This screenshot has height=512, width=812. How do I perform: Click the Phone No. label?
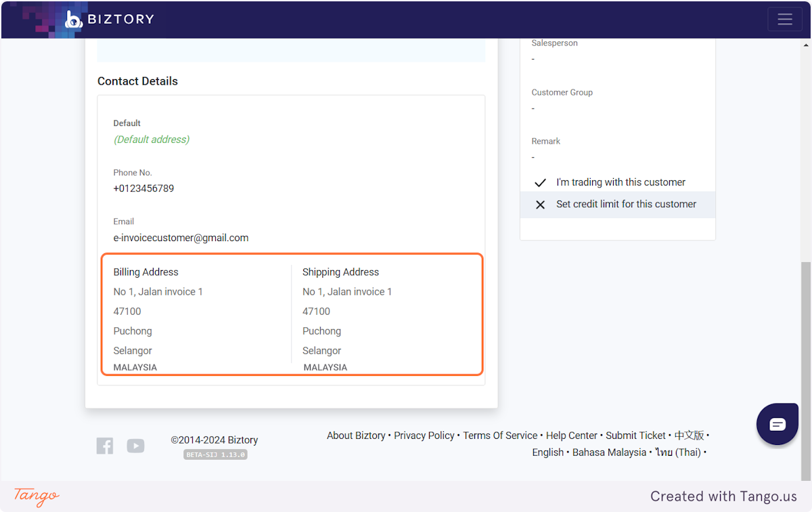coord(133,173)
